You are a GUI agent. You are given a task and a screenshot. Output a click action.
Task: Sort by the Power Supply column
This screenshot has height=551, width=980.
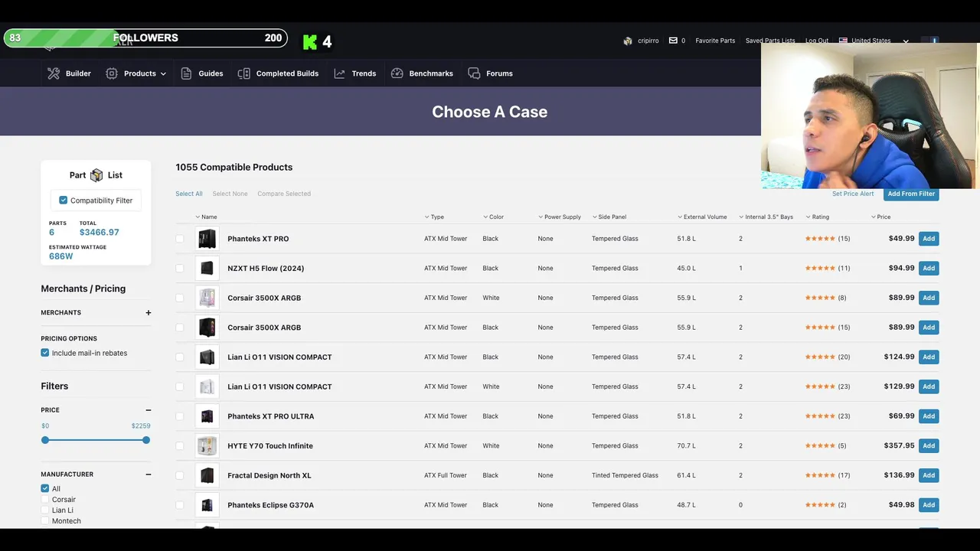coord(560,217)
